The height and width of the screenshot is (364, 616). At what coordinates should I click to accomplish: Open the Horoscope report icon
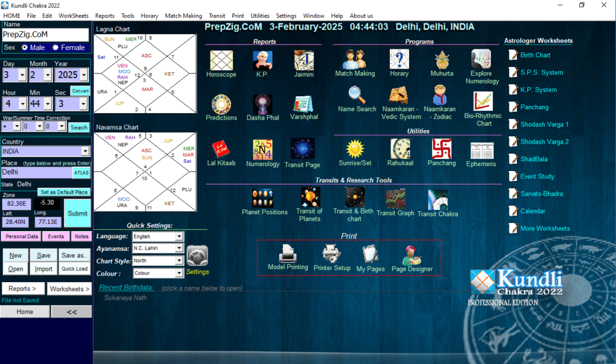coord(221,61)
